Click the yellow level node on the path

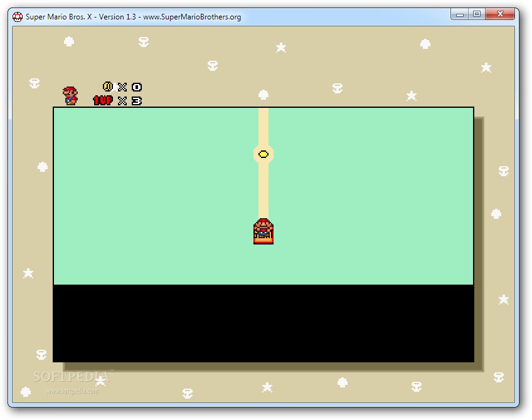pyautogui.click(x=263, y=154)
